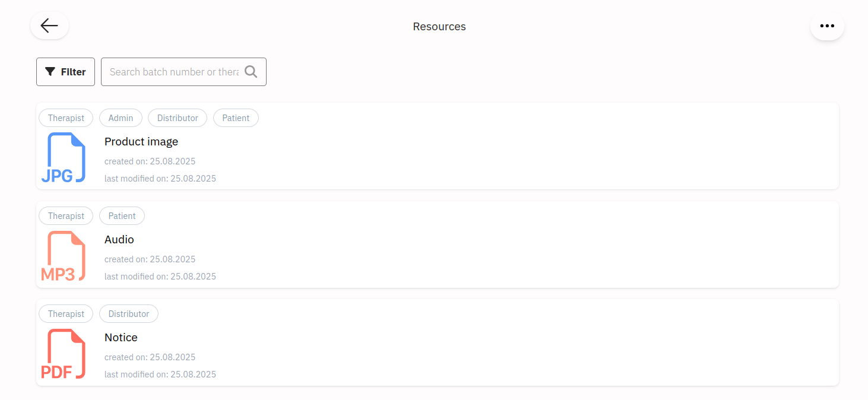868x400 pixels.
Task: Click the MP3 file icon
Action: [63, 256]
